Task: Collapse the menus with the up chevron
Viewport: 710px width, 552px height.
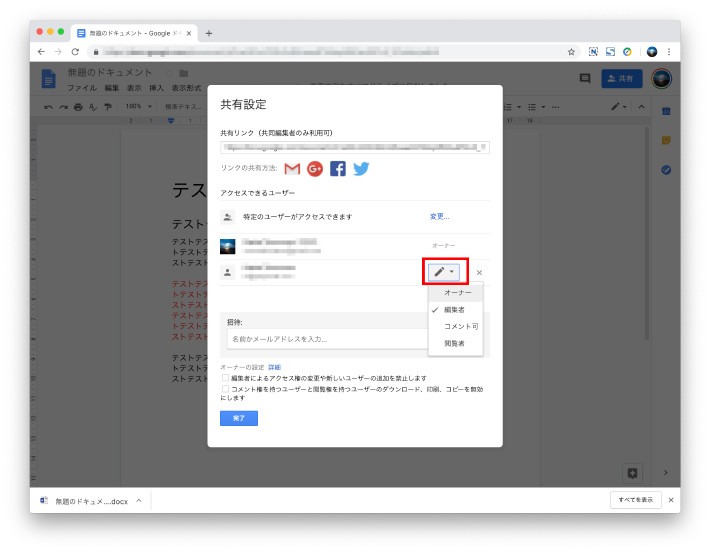Action: (641, 107)
